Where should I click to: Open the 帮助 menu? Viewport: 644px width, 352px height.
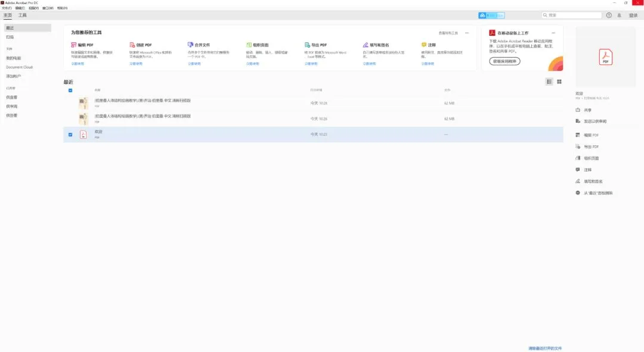click(x=62, y=8)
